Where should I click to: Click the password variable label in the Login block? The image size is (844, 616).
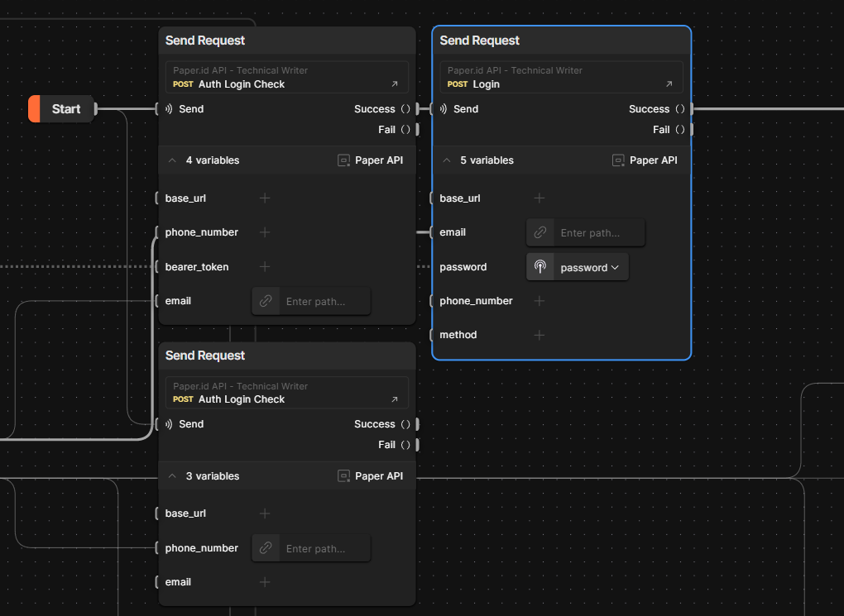[463, 267]
